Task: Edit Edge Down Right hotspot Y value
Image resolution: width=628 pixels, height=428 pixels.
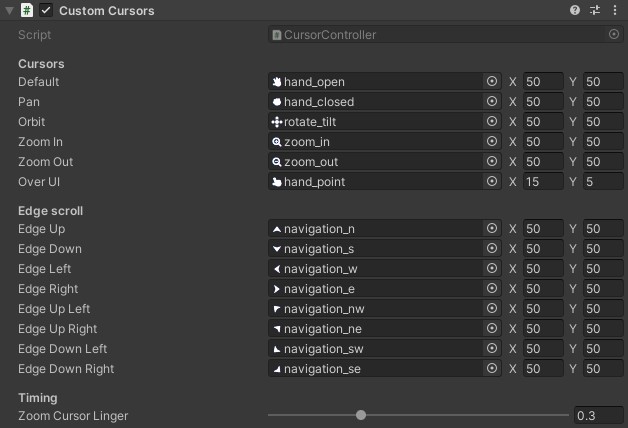Action: point(603,369)
